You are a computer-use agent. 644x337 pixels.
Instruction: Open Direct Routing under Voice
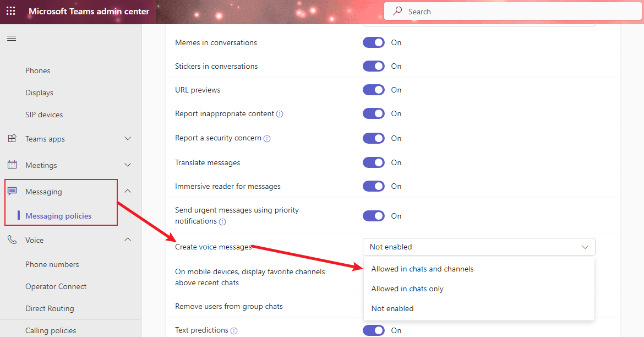[x=50, y=309]
